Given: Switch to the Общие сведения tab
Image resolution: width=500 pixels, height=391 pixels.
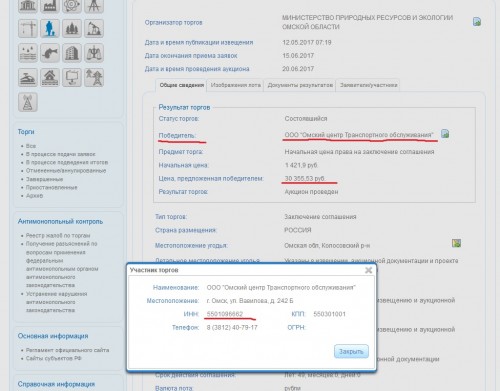Looking at the screenshot, I should point(181,85).
